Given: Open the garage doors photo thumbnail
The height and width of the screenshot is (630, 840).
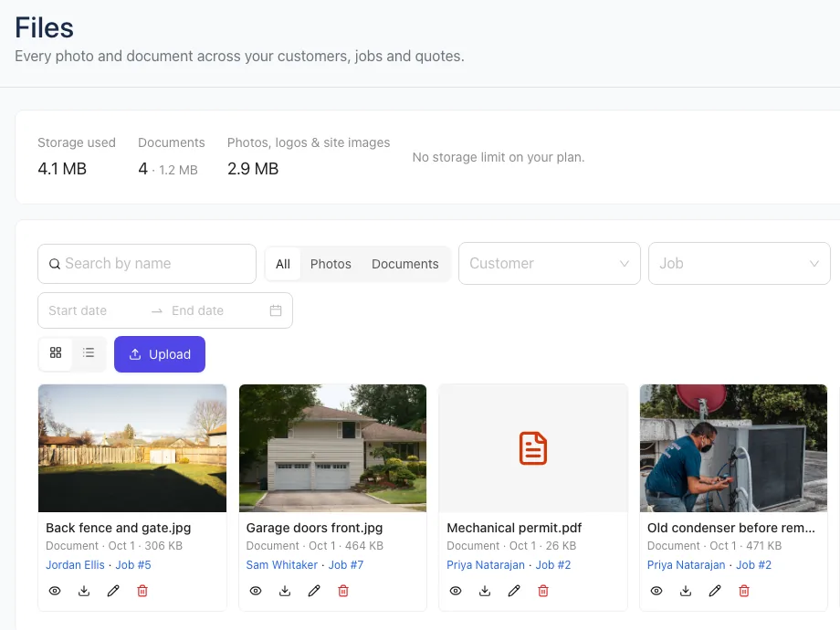Looking at the screenshot, I should (x=332, y=448).
